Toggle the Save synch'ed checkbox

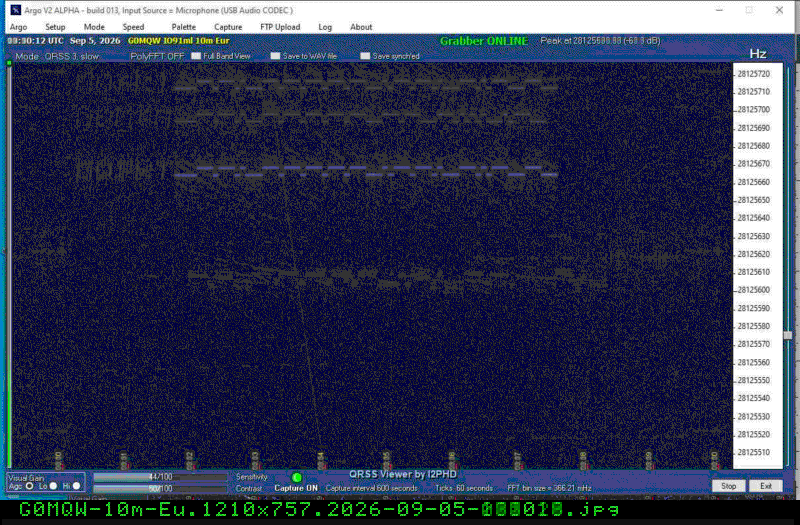click(x=365, y=56)
